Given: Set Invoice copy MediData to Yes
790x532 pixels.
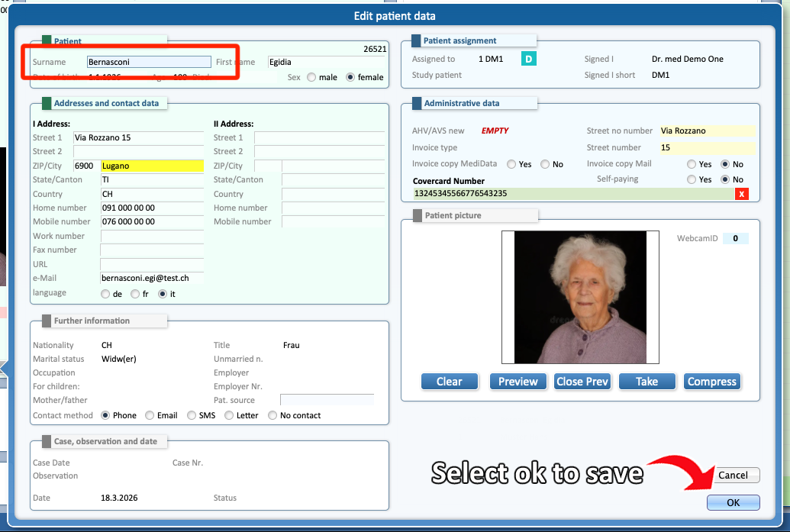Looking at the screenshot, I should click(511, 164).
